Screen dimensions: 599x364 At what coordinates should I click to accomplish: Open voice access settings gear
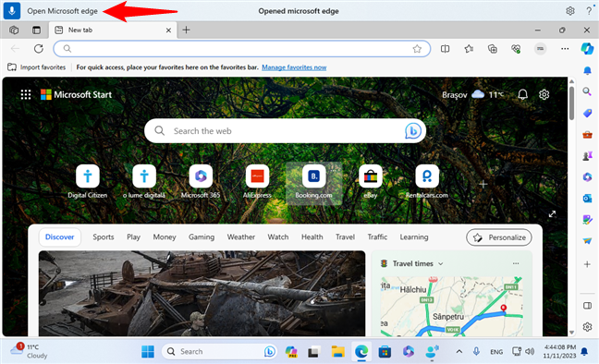point(570,11)
